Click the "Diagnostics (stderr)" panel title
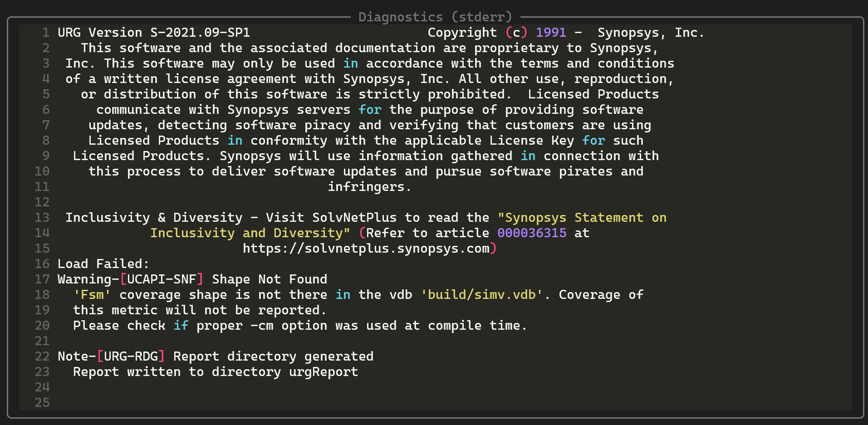The height and width of the screenshot is (425, 868). 435,17
